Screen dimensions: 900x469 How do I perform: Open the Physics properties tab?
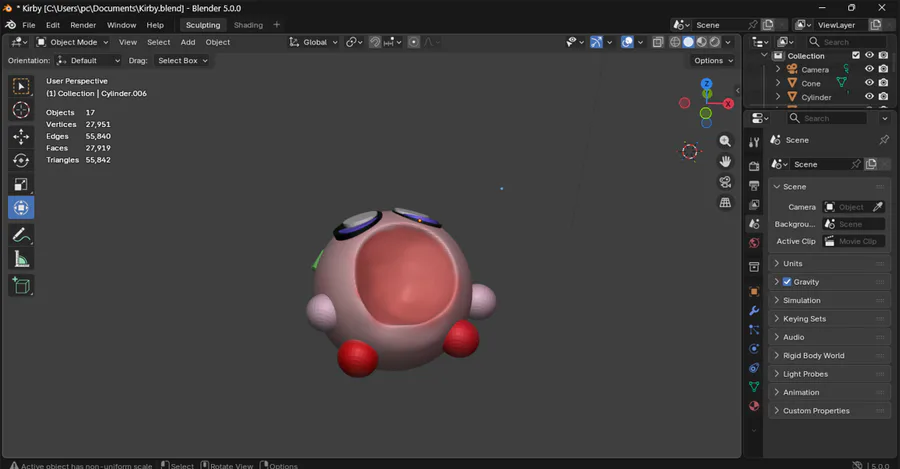coord(754,349)
